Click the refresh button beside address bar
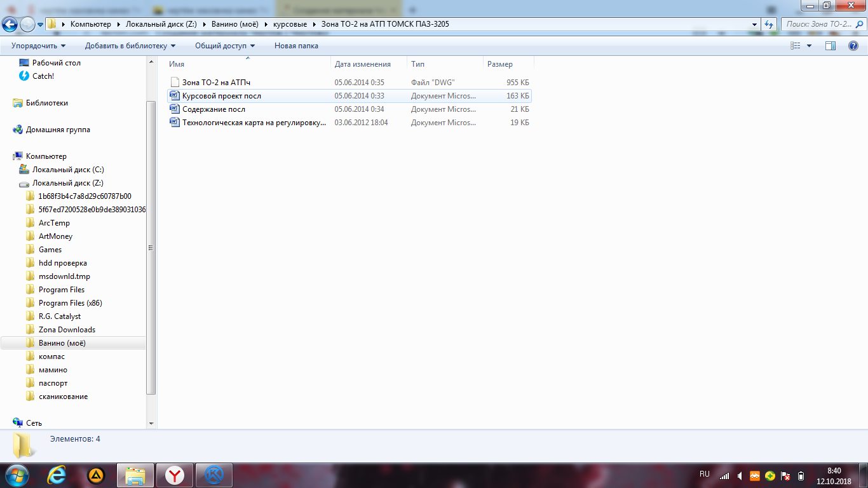The height and width of the screenshot is (488, 868). click(770, 24)
